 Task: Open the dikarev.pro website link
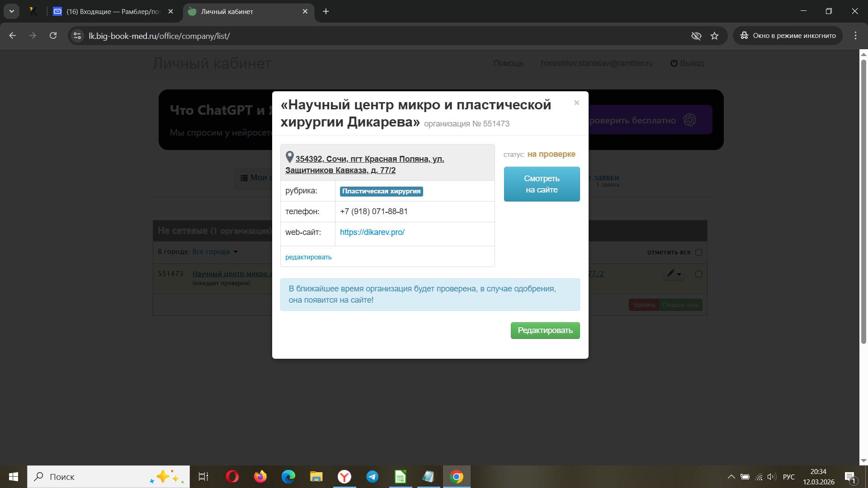372,232
